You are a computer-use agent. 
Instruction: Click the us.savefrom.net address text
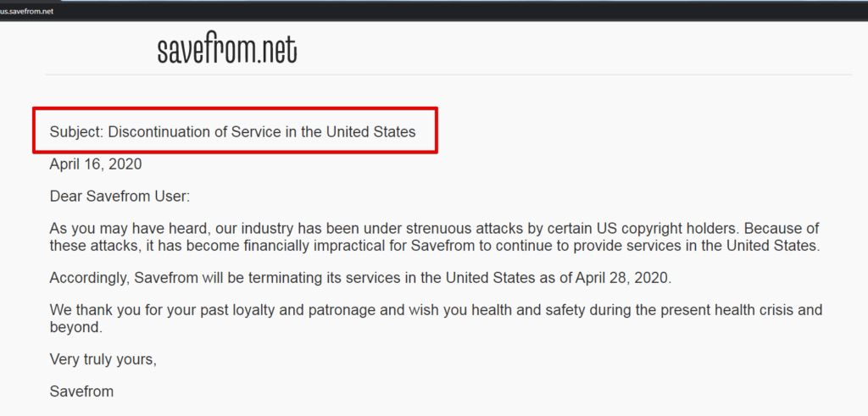point(26,11)
